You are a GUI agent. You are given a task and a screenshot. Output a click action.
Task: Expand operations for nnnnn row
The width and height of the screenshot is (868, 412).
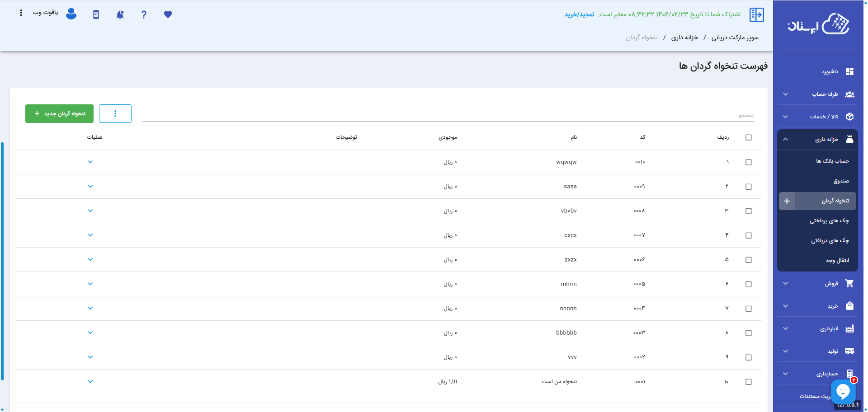pos(90,308)
